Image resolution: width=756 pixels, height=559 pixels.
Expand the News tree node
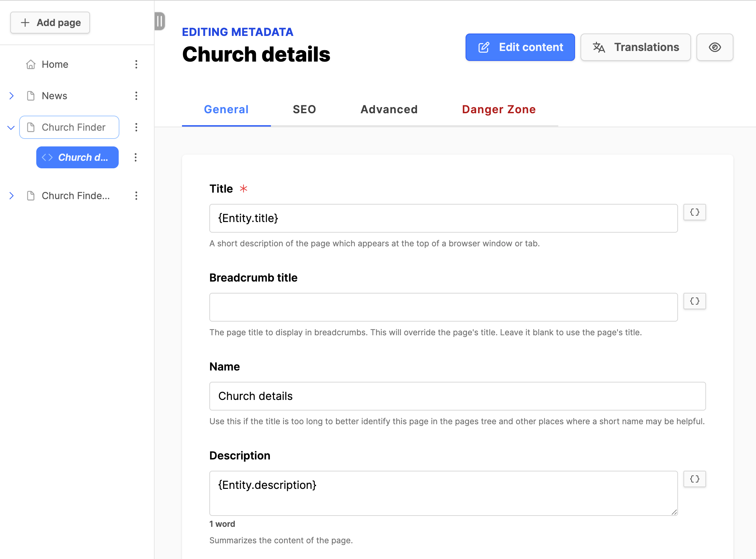click(11, 96)
